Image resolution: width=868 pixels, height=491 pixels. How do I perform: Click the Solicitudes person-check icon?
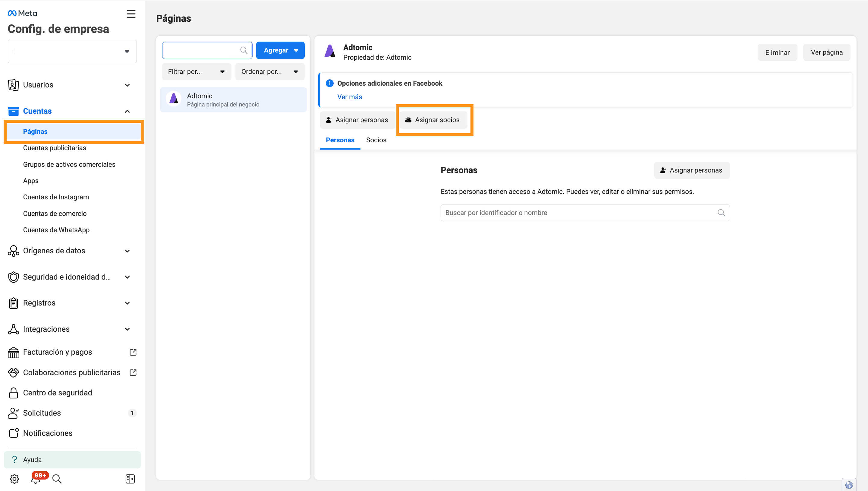click(13, 413)
